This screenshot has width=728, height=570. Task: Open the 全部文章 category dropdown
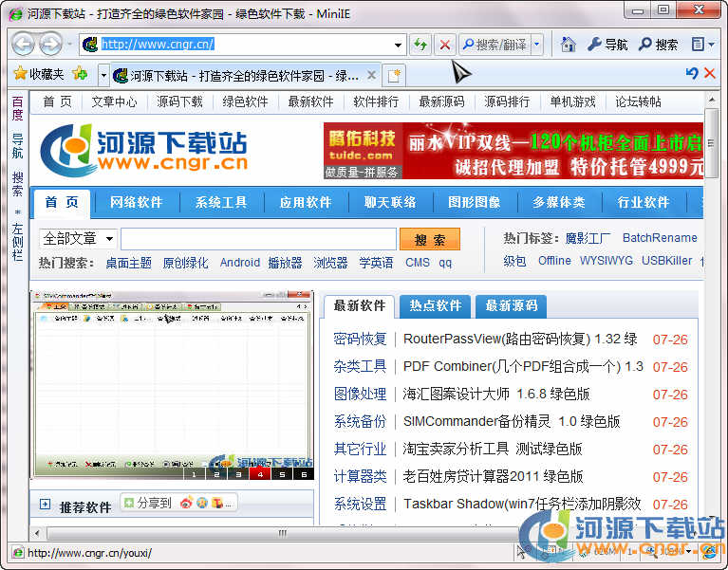pos(78,239)
